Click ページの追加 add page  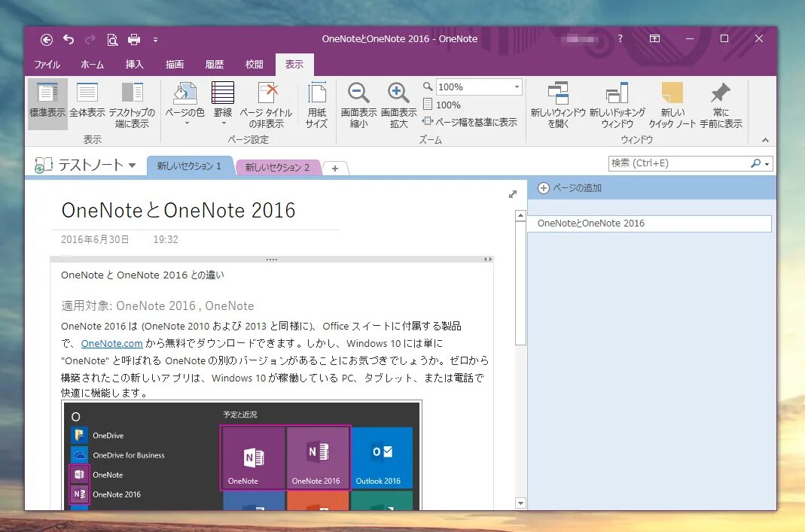click(570, 188)
